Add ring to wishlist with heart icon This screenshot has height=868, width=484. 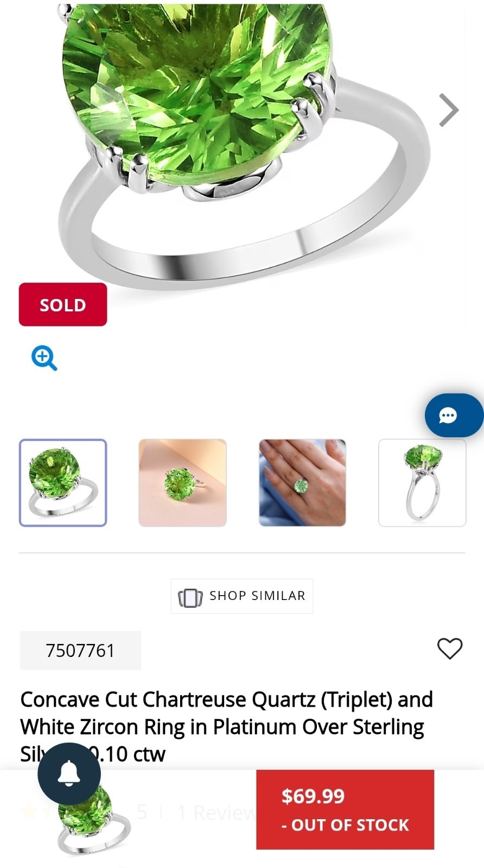(x=450, y=649)
